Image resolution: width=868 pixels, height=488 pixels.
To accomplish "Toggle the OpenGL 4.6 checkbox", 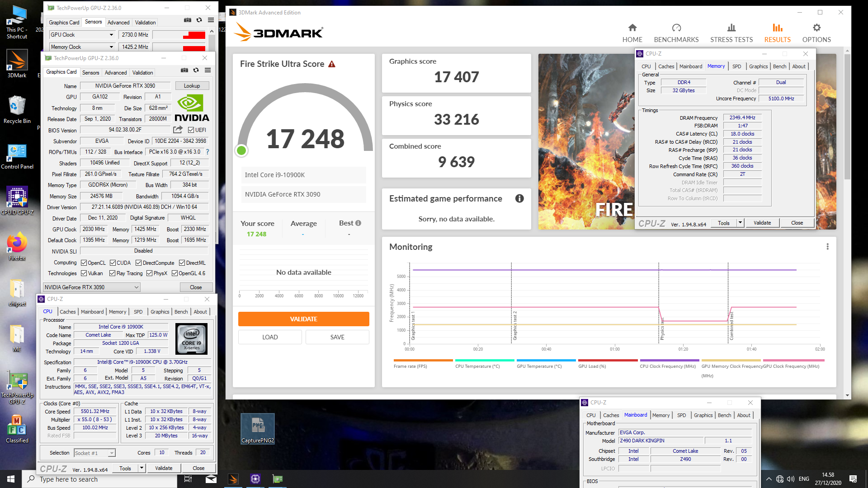I will click(175, 273).
